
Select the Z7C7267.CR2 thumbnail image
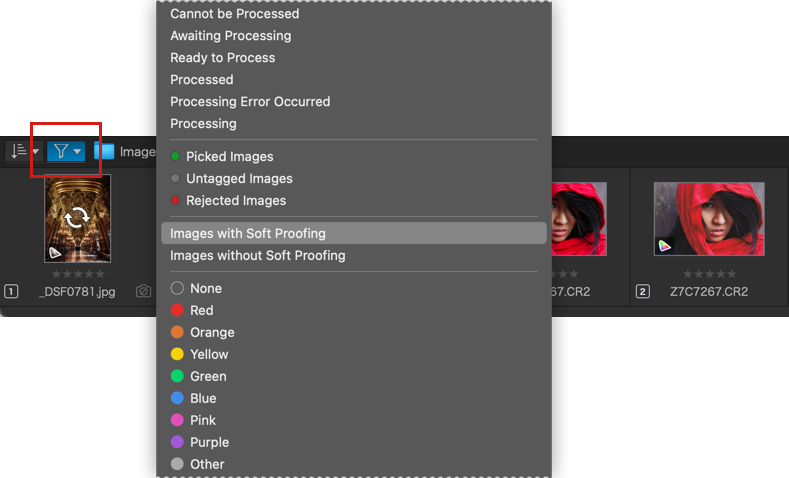click(x=709, y=219)
